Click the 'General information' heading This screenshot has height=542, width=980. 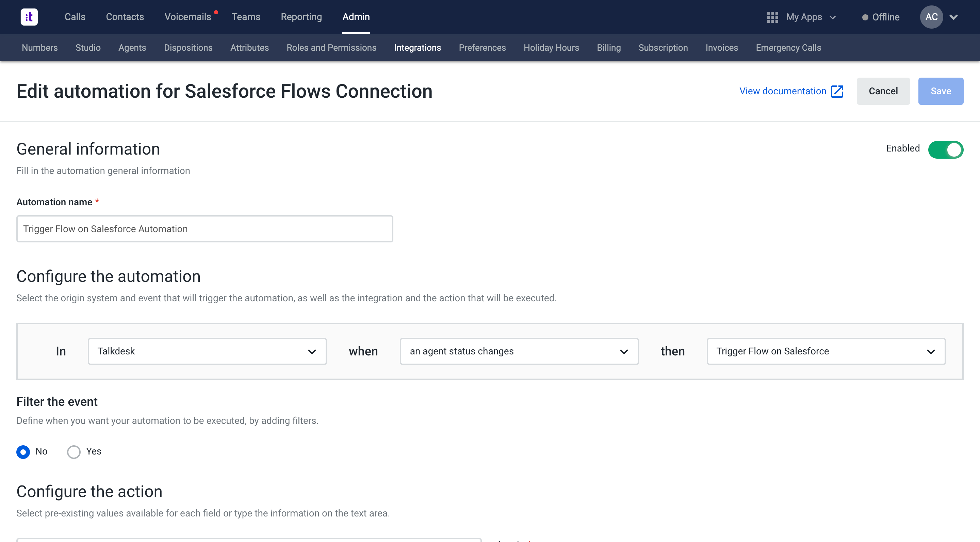coord(88,149)
